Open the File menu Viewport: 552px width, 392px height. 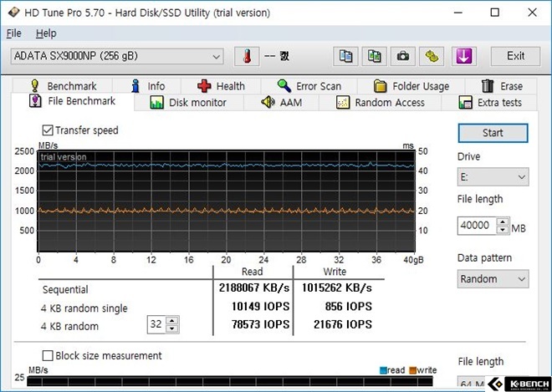click(x=13, y=33)
